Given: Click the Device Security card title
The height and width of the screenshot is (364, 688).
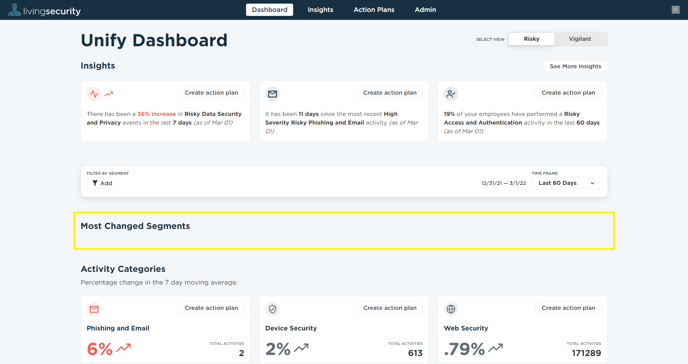Looking at the screenshot, I should [x=291, y=328].
